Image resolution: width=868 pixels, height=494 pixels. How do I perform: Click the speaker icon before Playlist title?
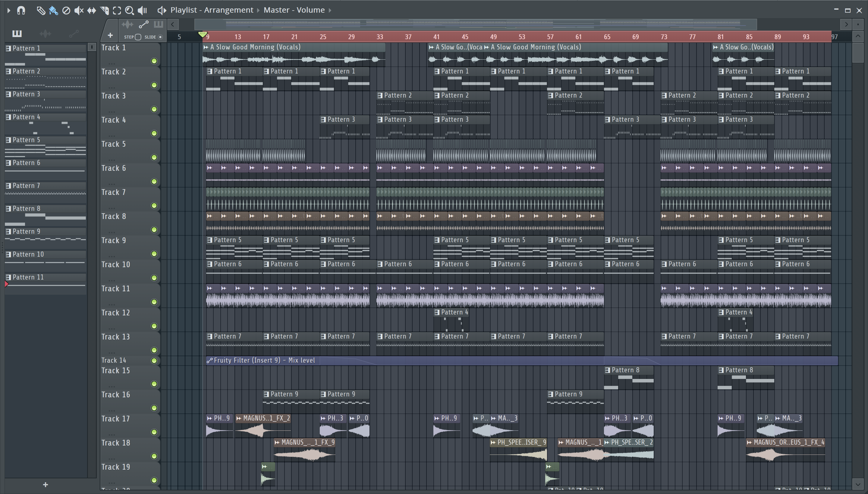pos(162,11)
